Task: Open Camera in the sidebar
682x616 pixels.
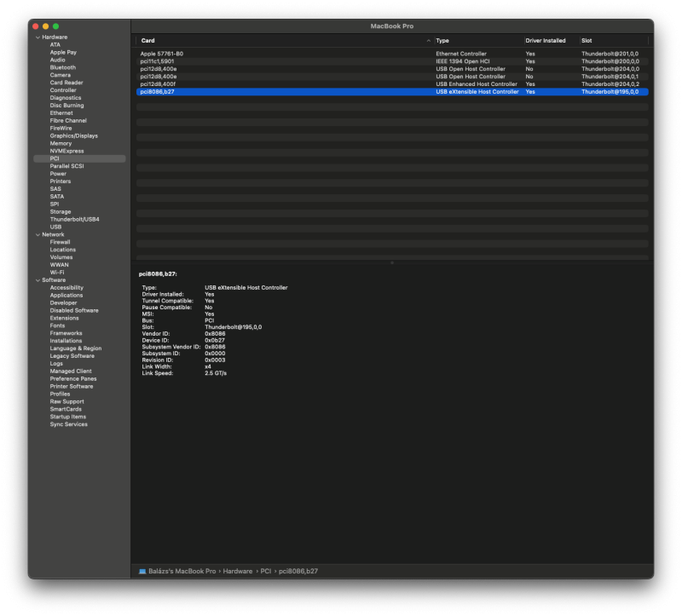Action: [x=60, y=75]
